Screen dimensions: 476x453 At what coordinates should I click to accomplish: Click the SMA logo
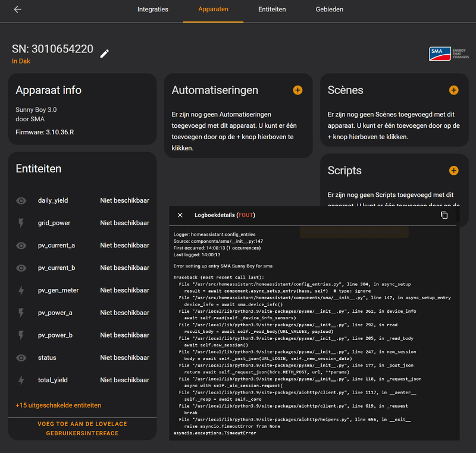pos(449,54)
